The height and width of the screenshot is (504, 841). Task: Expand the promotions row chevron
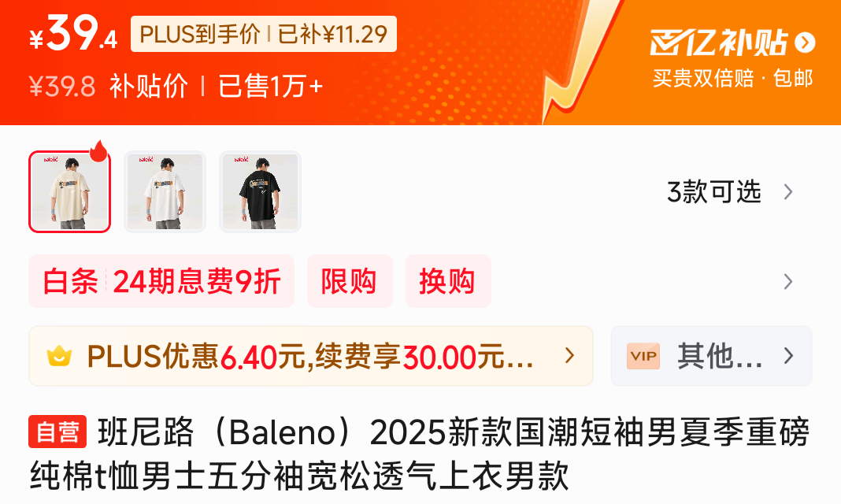788,281
